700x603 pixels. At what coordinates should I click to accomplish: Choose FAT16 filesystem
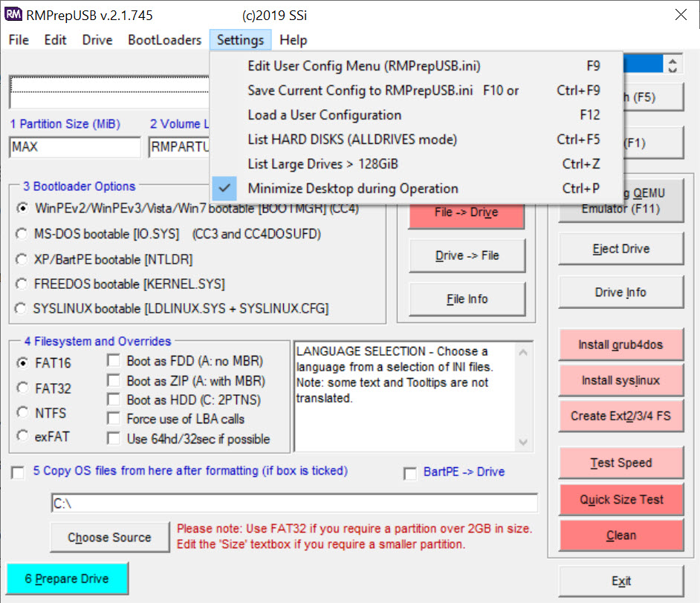(22, 363)
